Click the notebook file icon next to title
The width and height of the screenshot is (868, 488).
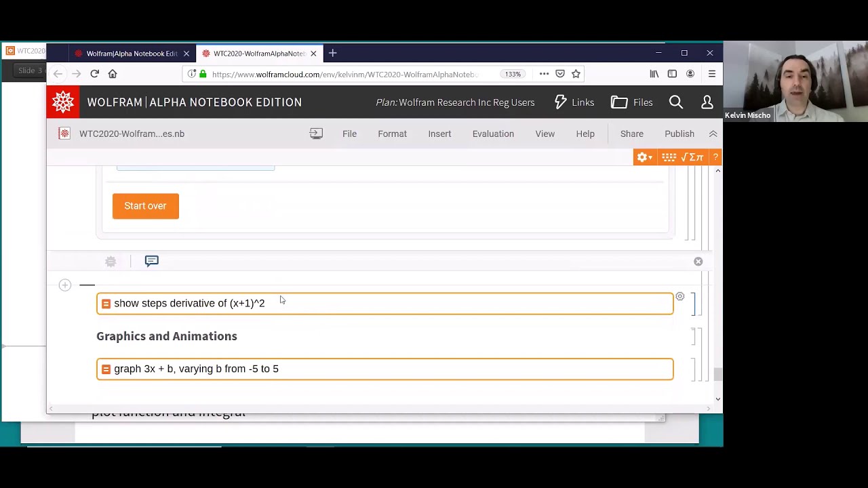point(64,134)
